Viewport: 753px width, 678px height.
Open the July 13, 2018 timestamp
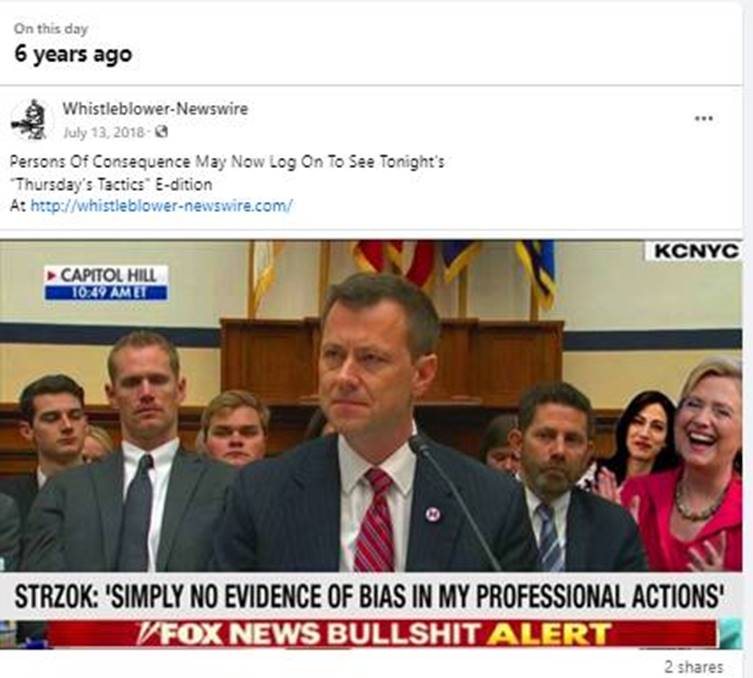point(105,132)
